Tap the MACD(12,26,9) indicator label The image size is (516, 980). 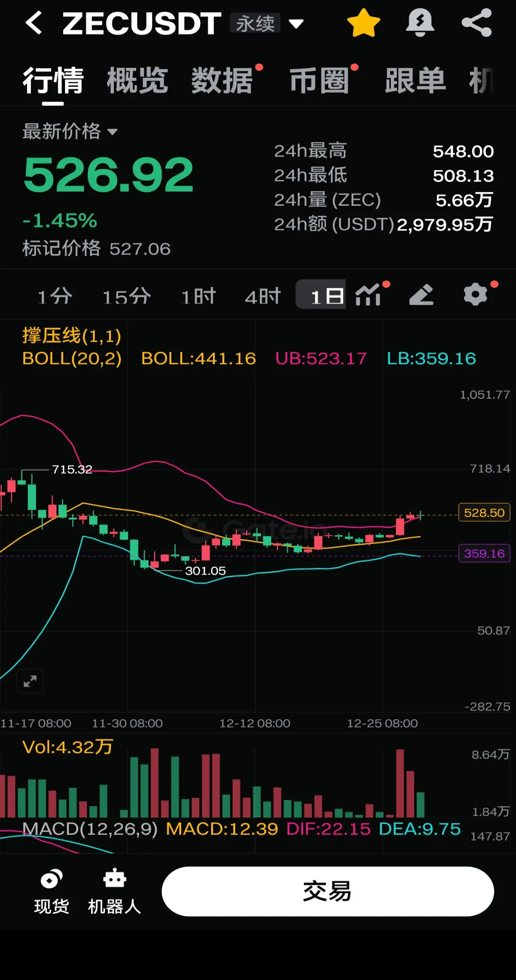(90, 829)
